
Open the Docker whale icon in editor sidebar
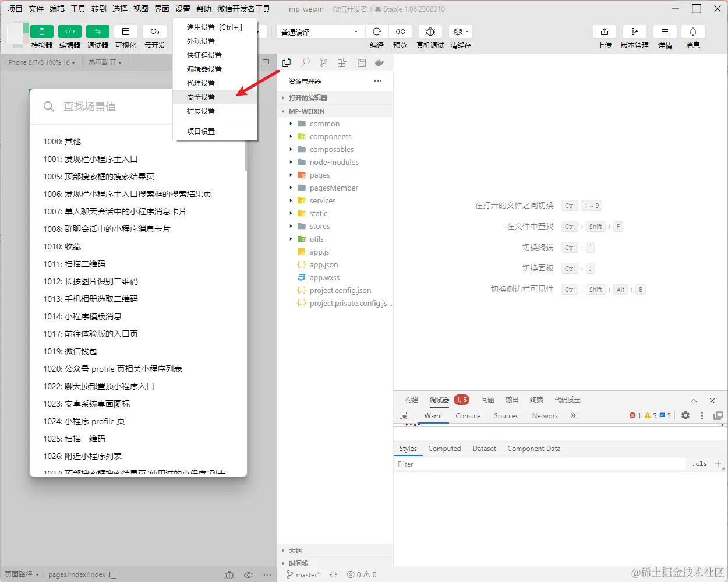coord(380,62)
